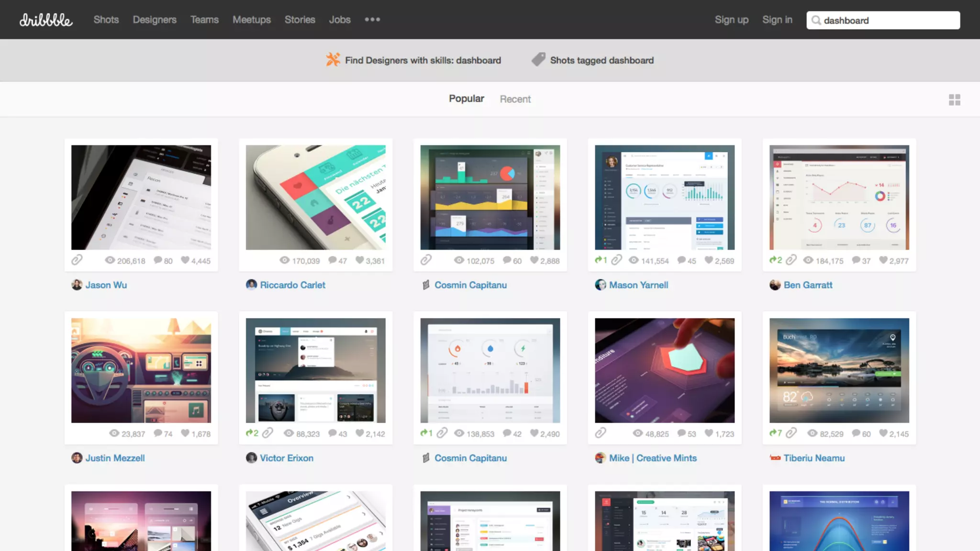Click views eye icon on Mason Yarnell's shot
Screen dimensions: 980x551
click(634, 260)
